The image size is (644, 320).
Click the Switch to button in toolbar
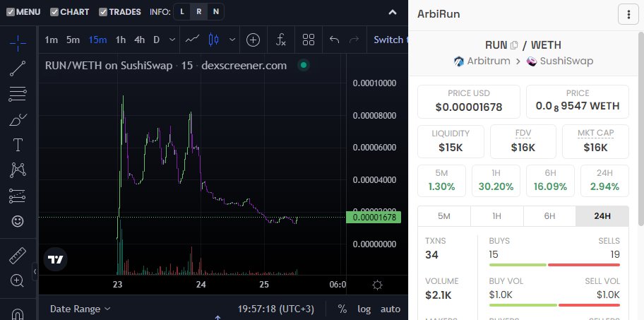tap(390, 40)
